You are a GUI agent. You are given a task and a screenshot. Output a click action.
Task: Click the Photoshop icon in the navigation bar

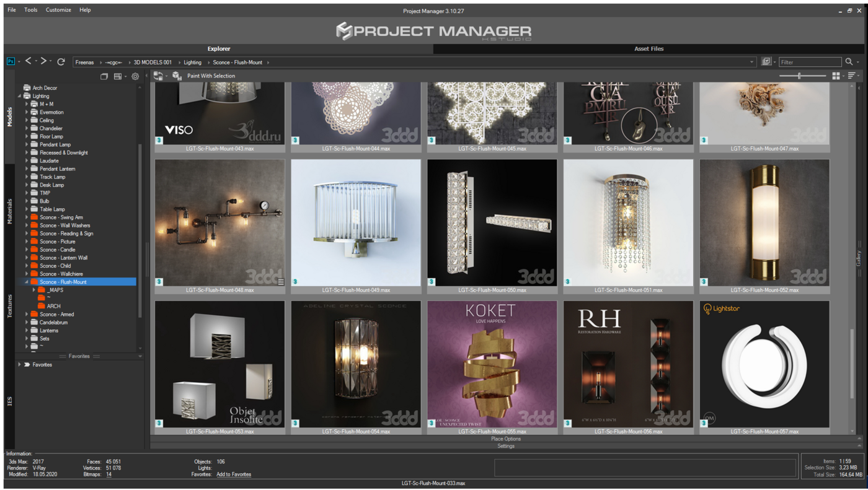pyautogui.click(x=11, y=62)
